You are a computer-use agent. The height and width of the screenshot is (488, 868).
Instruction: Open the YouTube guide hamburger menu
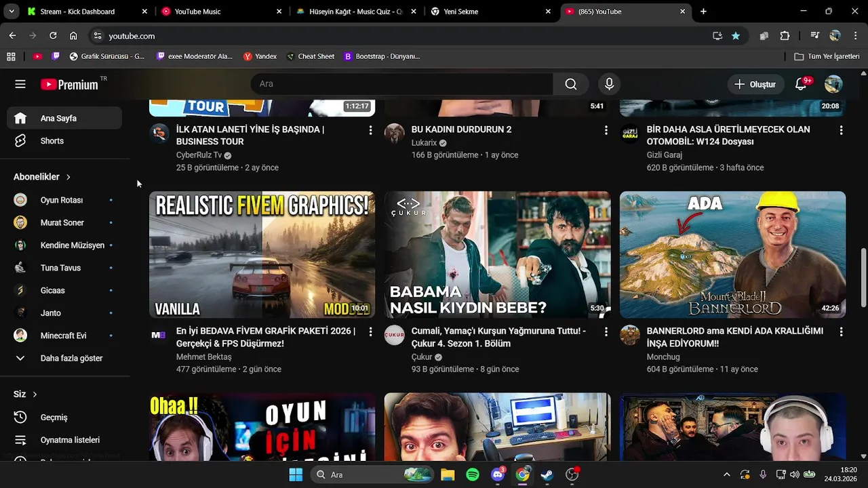(20, 84)
